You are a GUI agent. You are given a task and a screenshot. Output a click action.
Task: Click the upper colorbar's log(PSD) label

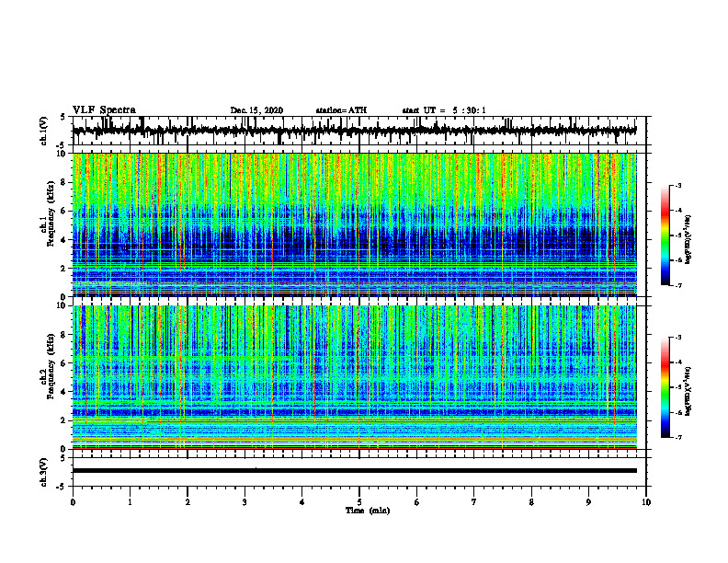point(688,239)
